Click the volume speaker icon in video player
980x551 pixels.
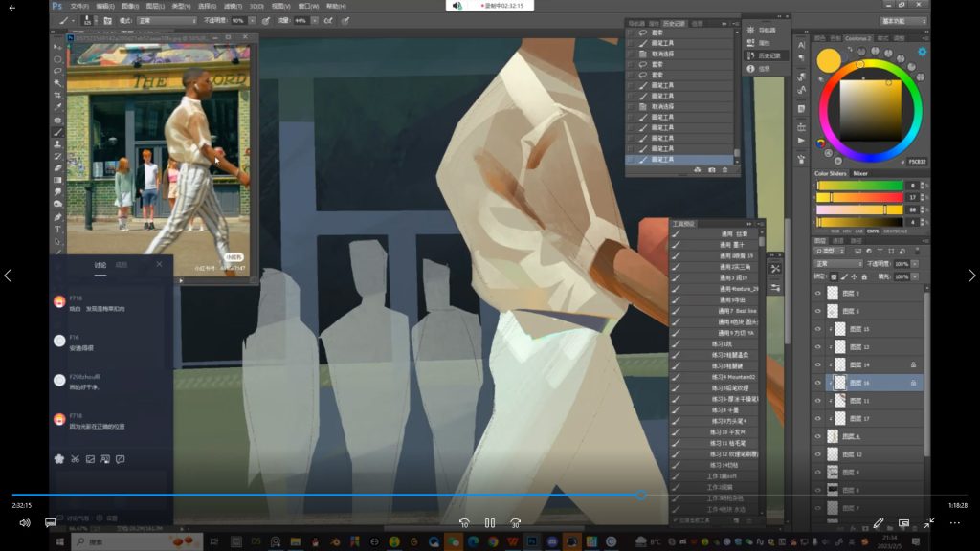tap(24, 523)
